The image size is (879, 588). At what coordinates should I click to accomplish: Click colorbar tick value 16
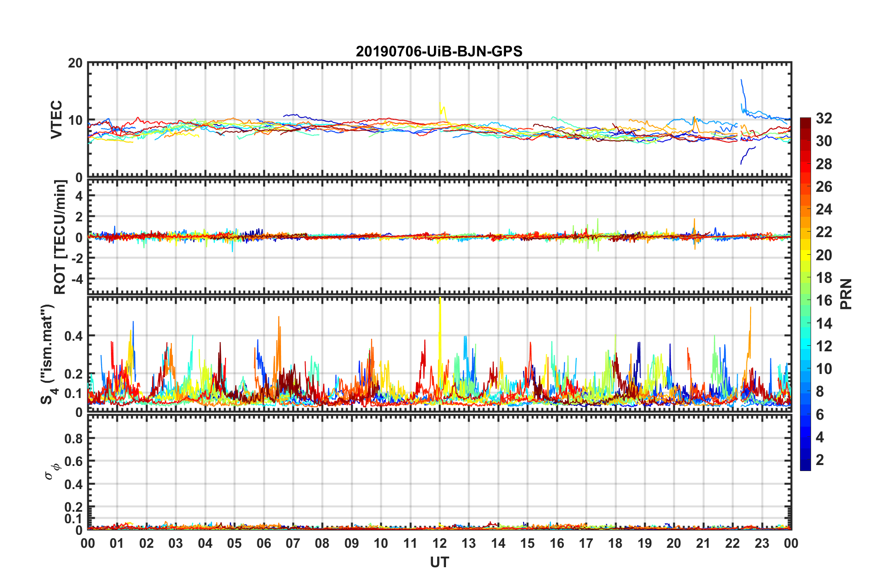(824, 300)
